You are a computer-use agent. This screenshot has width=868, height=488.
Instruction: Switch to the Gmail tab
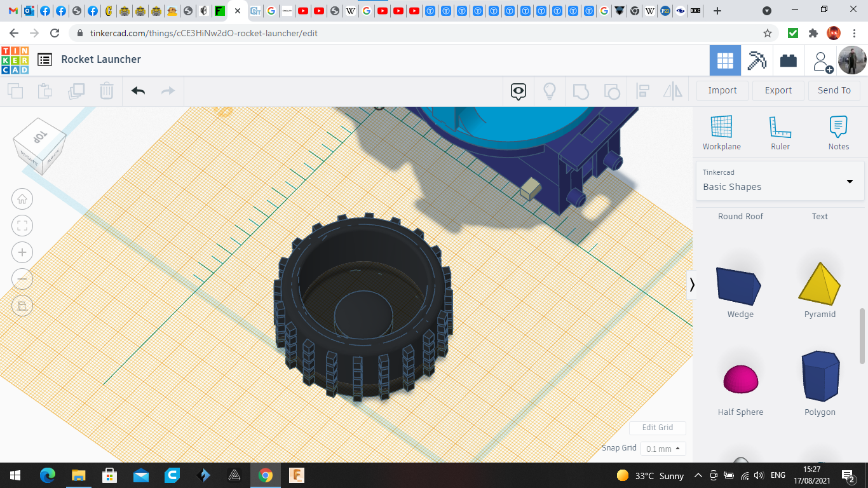coord(13,11)
